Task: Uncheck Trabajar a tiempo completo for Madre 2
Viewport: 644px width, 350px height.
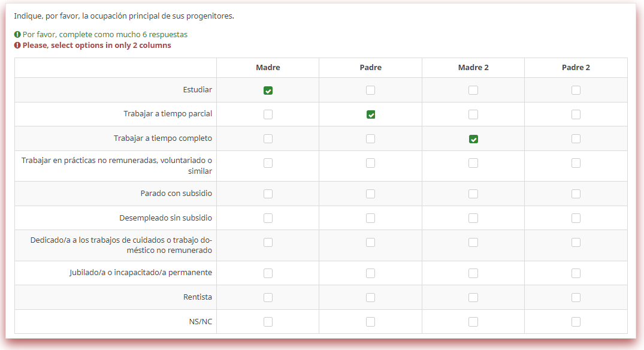Action: (x=473, y=139)
